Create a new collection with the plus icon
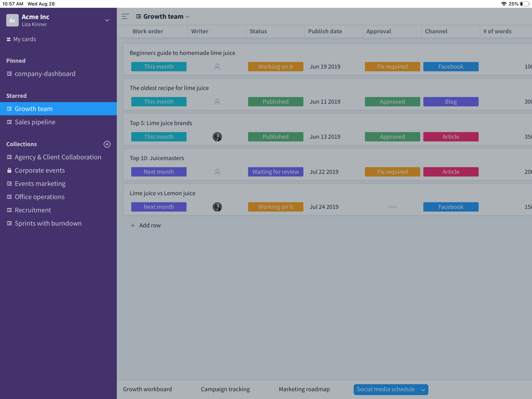532x399 pixels. click(x=107, y=144)
